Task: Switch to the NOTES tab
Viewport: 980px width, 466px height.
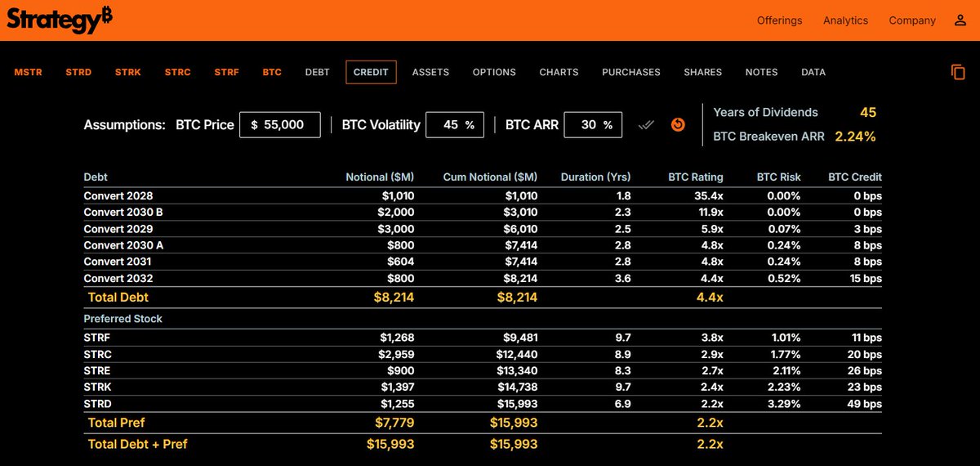Action: click(761, 72)
